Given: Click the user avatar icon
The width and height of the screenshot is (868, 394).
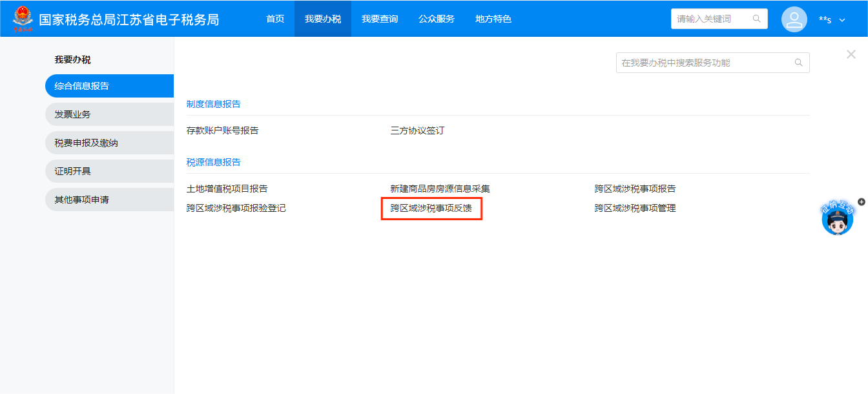Looking at the screenshot, I should 794,19.
